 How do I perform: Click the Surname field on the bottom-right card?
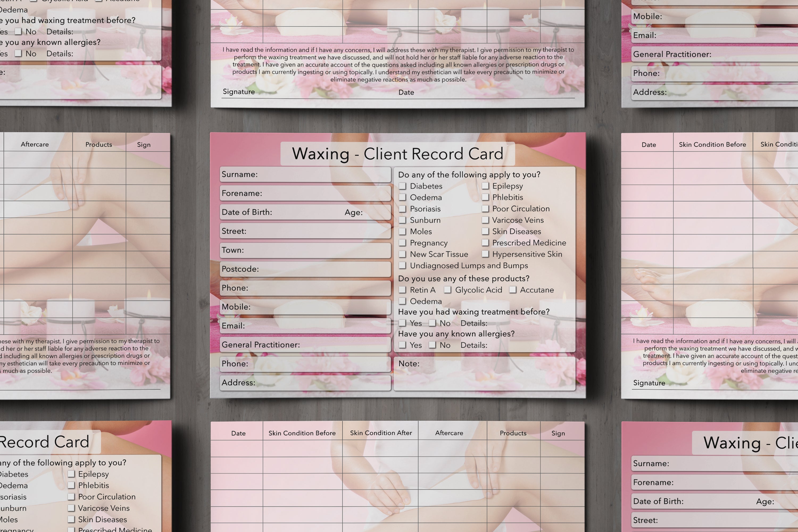pyautogui.click(x=714, y=463)
